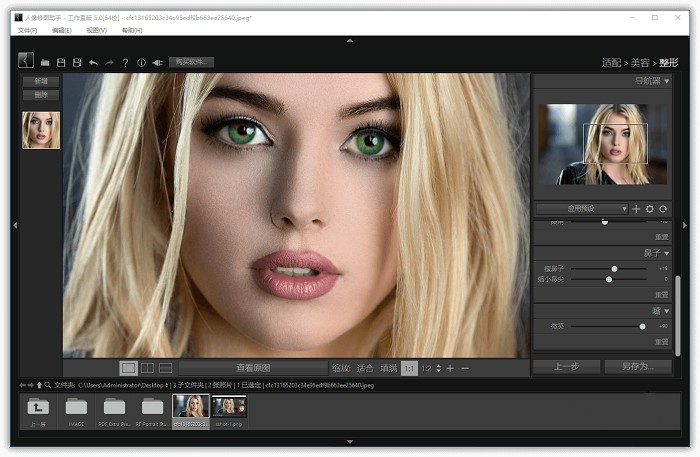700x457 pixels.
Task: Click the 查看原图 view original button
Action: [x=253, y=368]
